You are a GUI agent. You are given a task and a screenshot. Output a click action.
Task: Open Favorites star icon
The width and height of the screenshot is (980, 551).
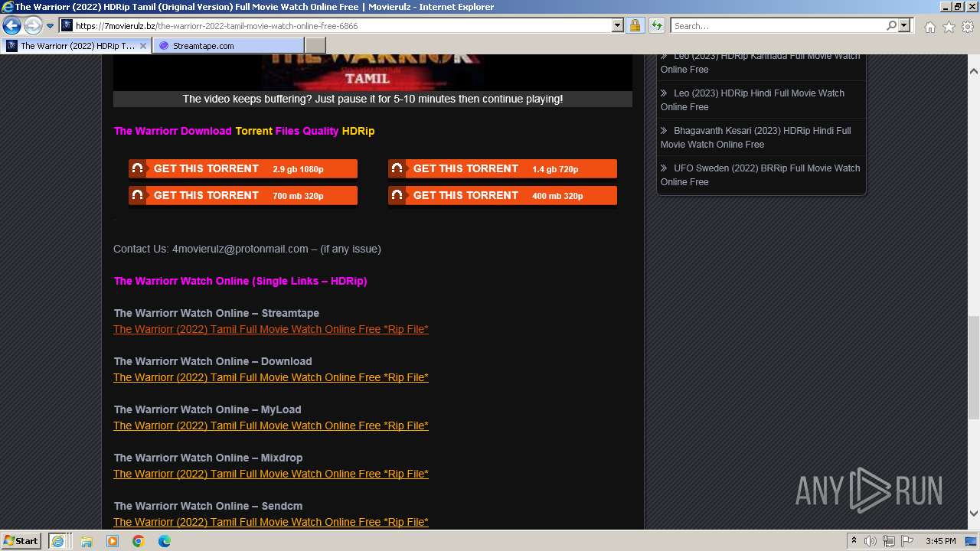tap(949, 27)
